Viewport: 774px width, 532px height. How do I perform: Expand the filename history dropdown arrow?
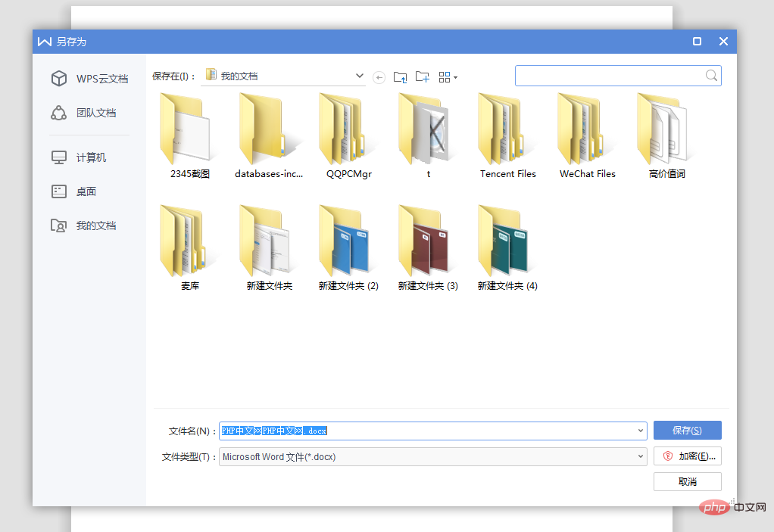(x=640, y=431)
